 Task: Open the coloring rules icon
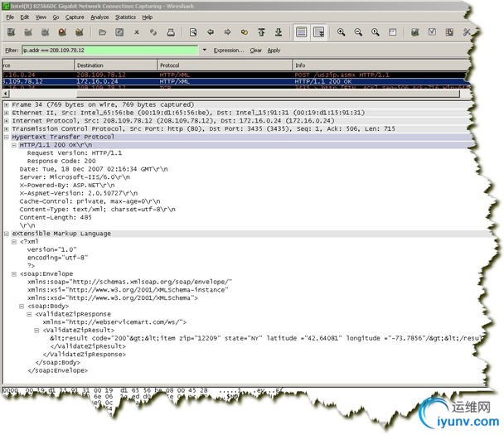click(x=449, y=32)
